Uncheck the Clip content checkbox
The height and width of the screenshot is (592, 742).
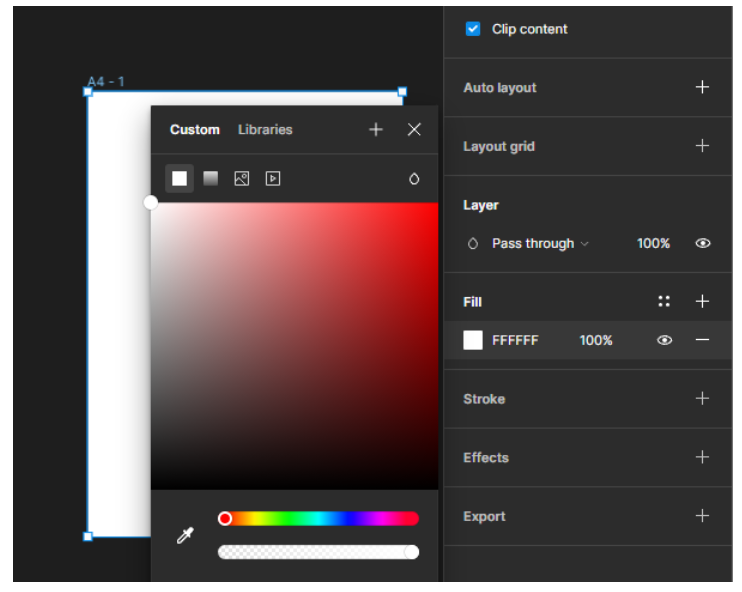[473, 29]
